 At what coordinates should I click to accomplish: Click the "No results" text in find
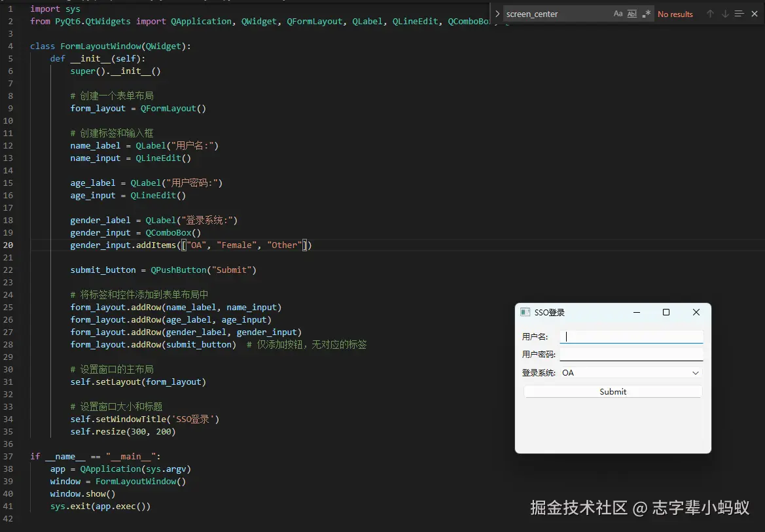coord(675,14)
